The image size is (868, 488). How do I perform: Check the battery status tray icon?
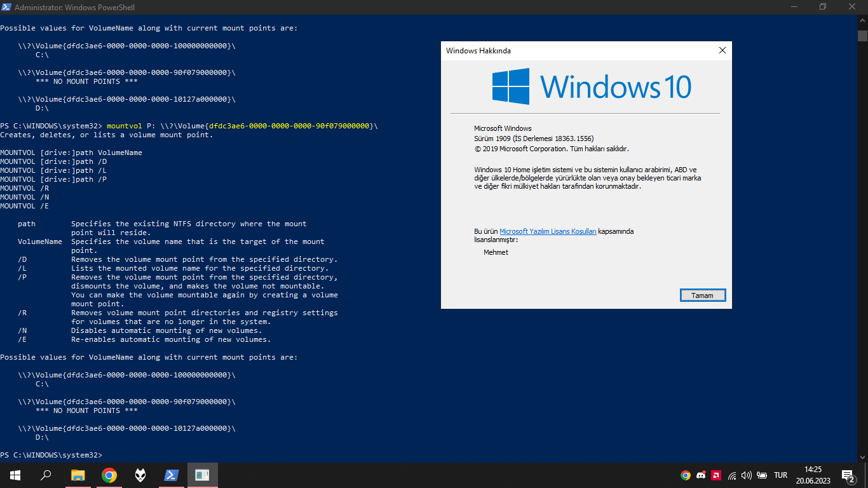762,475
